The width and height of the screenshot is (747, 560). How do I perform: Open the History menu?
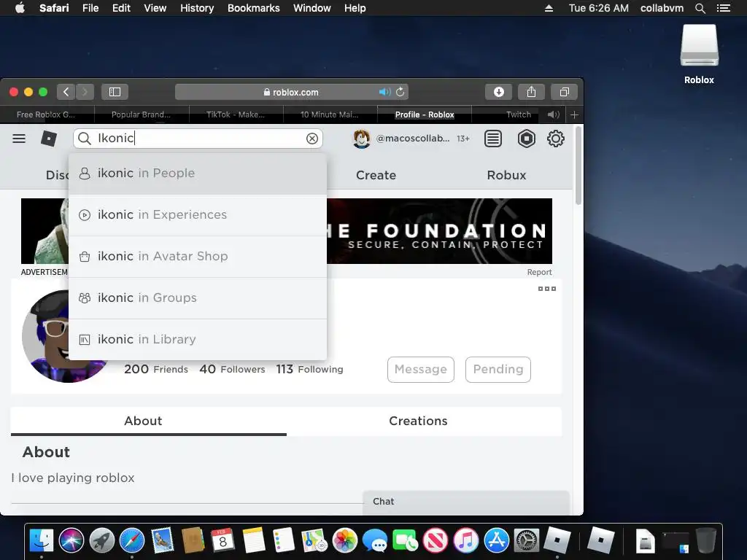click(x=197, y=8)
